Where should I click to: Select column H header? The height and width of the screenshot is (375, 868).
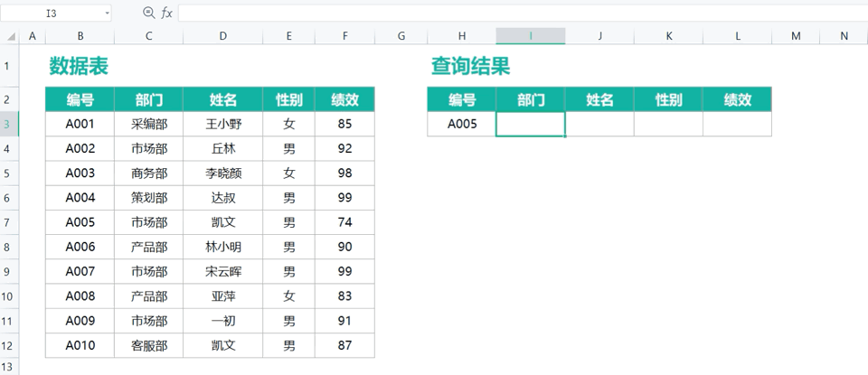tap(462, 36)
